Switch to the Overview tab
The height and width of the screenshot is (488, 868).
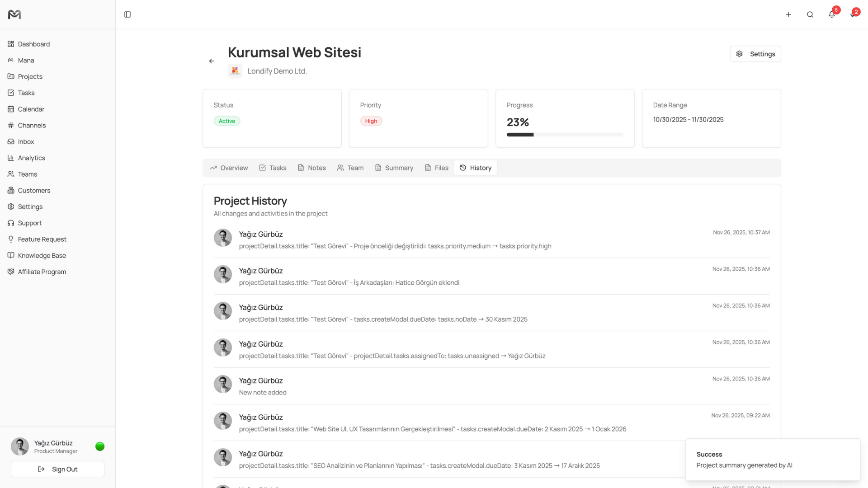click(x=229, y=168)
